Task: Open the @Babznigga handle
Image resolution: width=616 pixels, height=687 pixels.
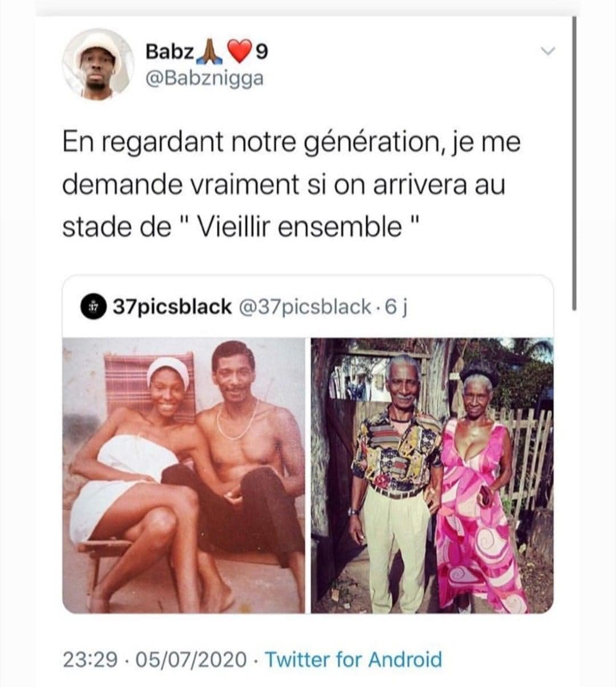Action: coord(205,78)
